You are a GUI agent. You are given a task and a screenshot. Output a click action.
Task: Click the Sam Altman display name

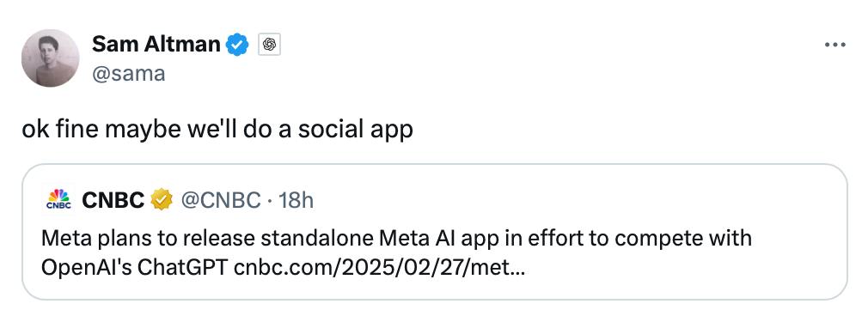click(x=156, y=45)
